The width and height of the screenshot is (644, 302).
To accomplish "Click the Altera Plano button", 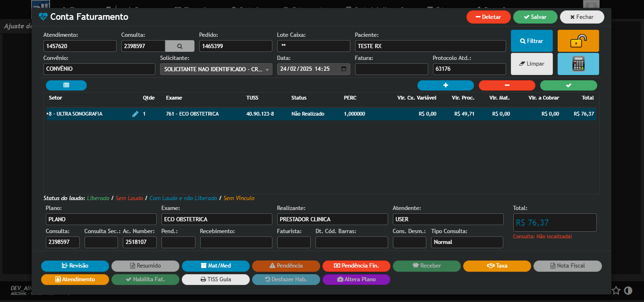I will (x=356, y=279).
